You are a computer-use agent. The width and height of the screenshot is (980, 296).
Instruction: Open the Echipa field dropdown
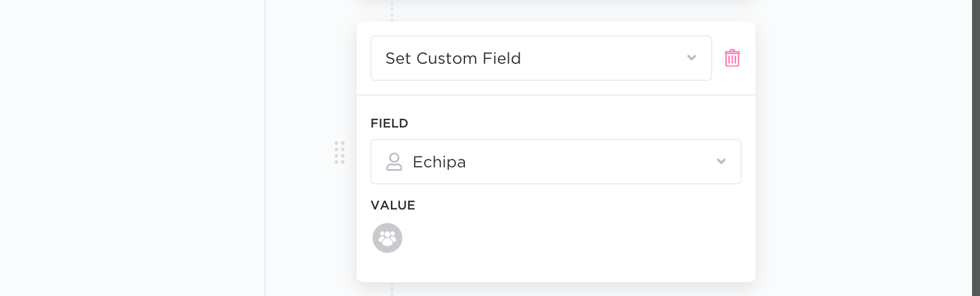[556, 162]
